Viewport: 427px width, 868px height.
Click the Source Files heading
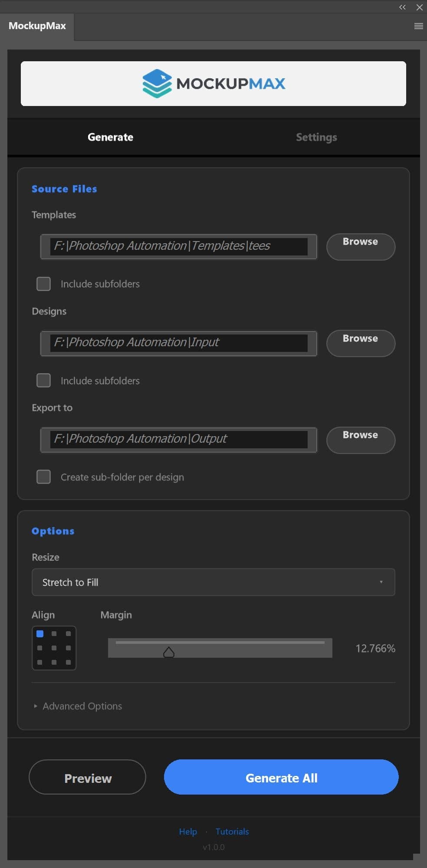(64, 189)
